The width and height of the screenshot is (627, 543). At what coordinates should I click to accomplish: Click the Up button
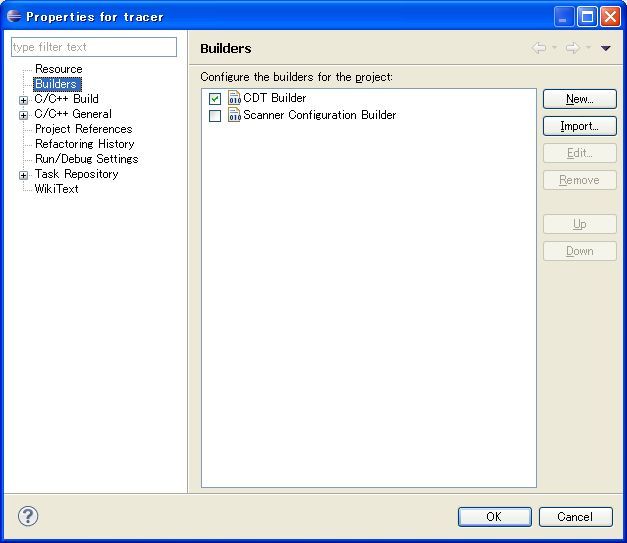(x=579, y=224)
